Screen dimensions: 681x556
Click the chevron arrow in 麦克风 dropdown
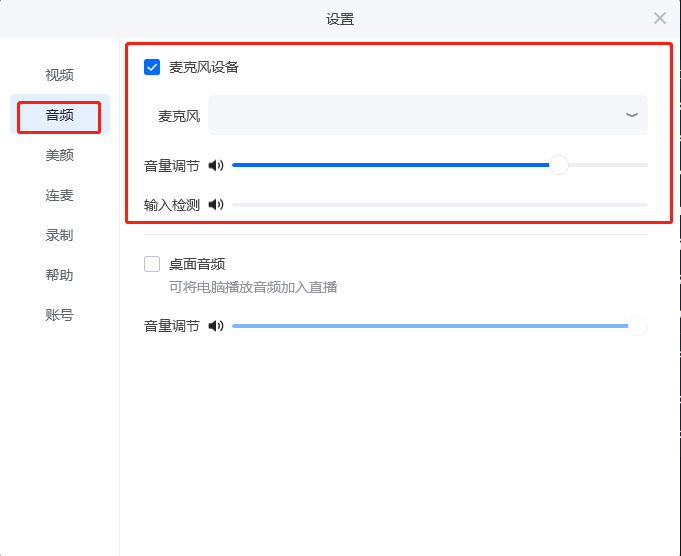tap(631, 115)
